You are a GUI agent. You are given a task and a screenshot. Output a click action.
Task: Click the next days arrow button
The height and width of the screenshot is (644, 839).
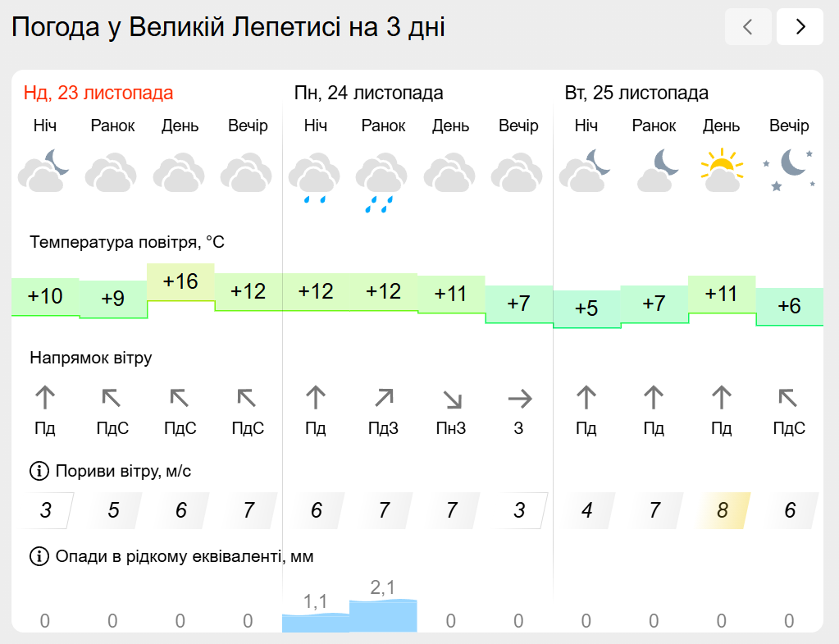(x=800, y=27)
